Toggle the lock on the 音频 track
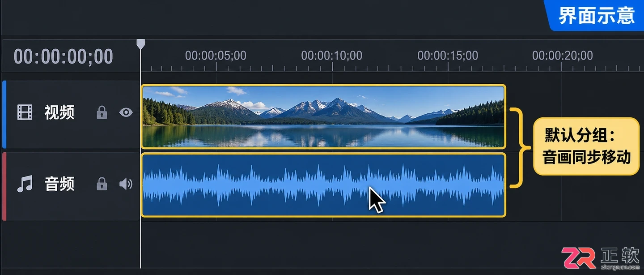This screenshot has height=275, width=644. coord(102,184)
